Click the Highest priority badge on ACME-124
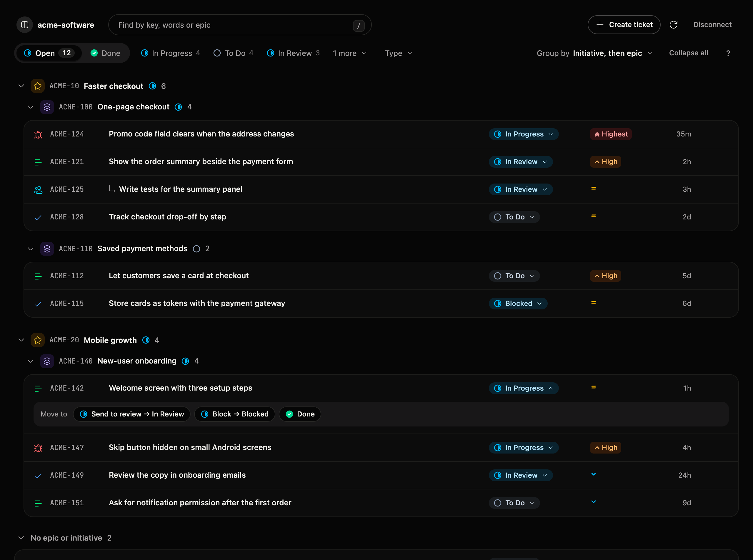 611,134
